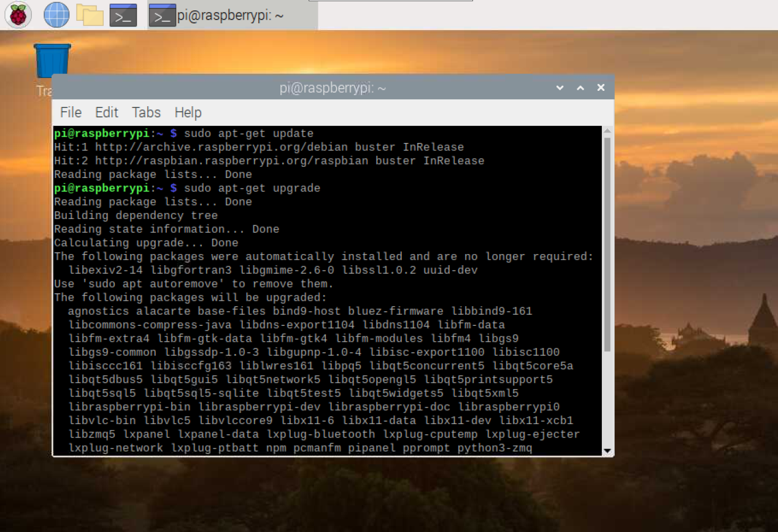The image size is (778, 532).
Task: Click 'The following packages will be upgraded:' line
Action: point(191,297)
